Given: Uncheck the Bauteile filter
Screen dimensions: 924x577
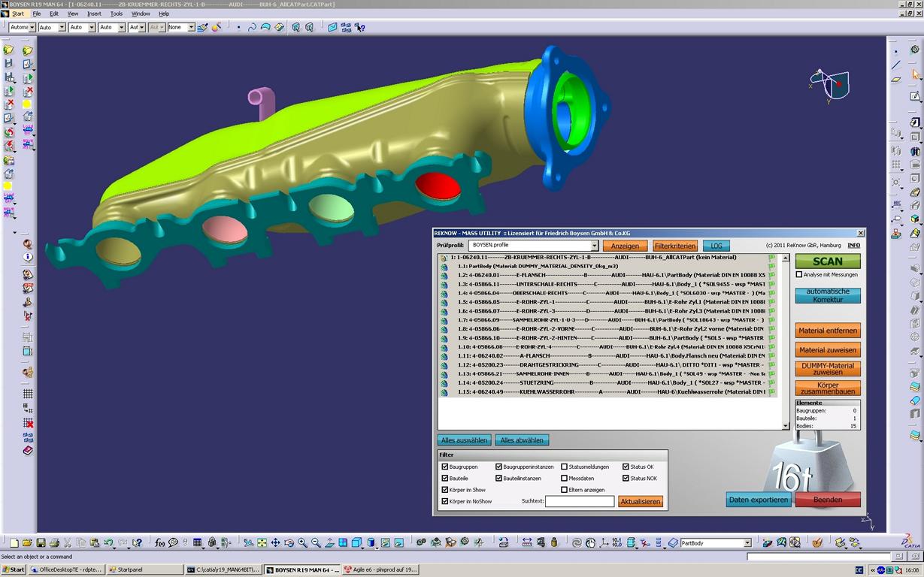Looking at the screenshot, I should pos(445,478).
